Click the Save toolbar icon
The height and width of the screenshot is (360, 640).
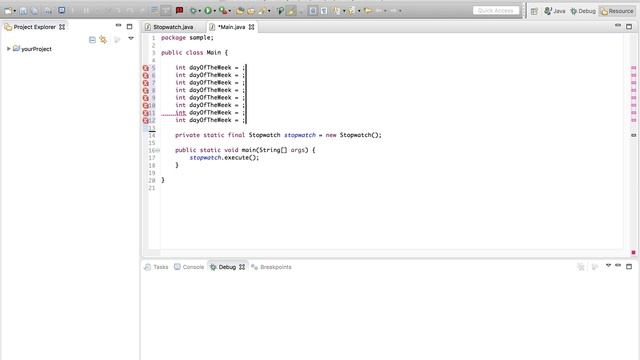click(x=23, y=11)
